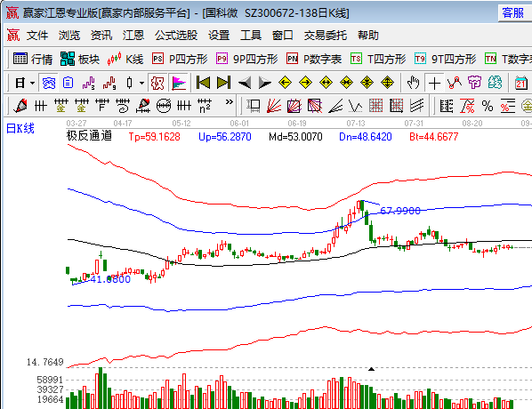Select the red pencil drawing tool
Screen dimensions: 532x409
[x=20, y=106]
